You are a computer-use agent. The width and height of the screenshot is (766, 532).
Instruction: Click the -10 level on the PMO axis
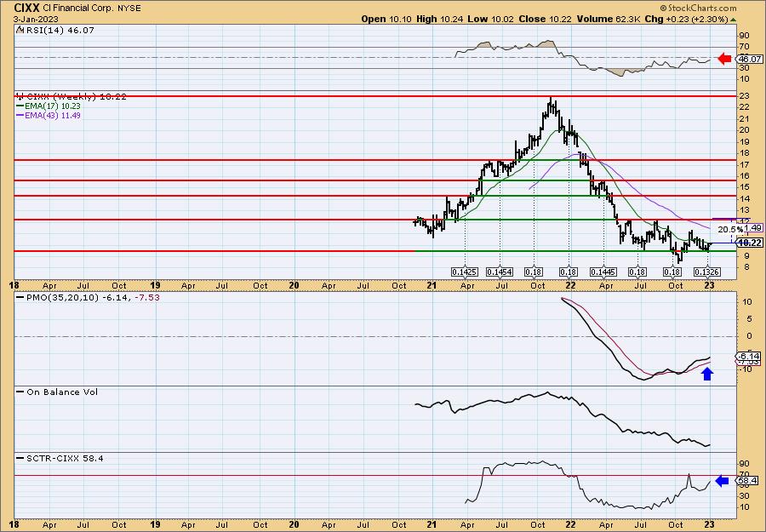point(745,369)
